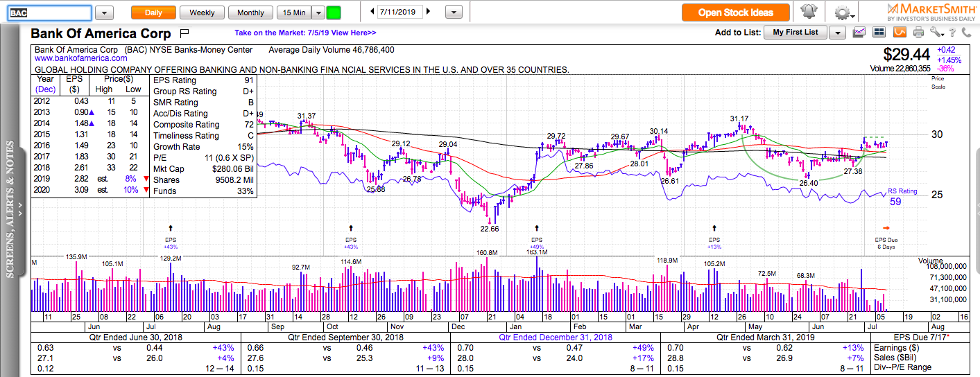
Task: Click the green status indicator square
Action: click(x=334, y=12)
